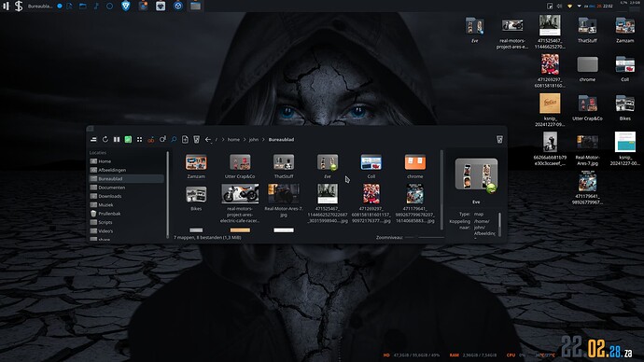Open the hamburger menu in Dolphin toolbar
This screenshot has height=362, width=644.
93,140
